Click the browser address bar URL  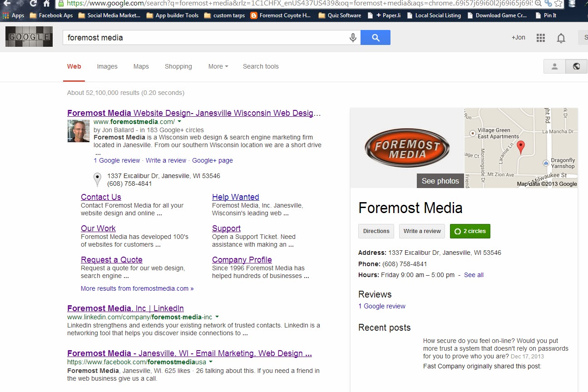point(299,4)
